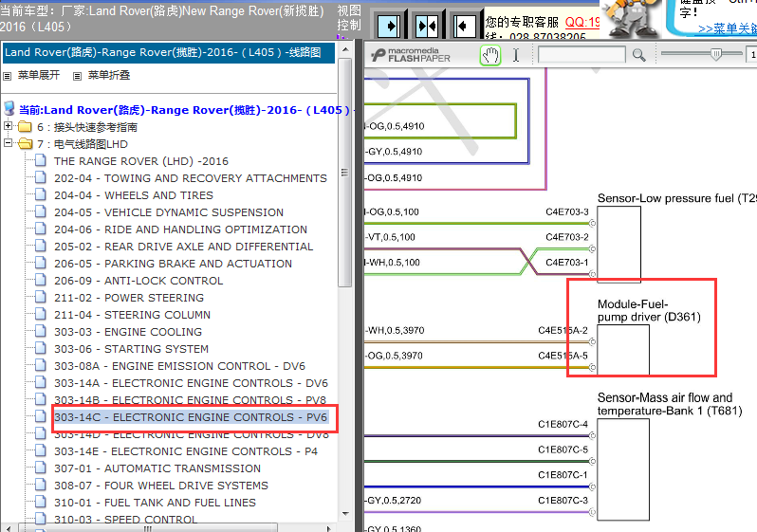Select the FlashPaper hand pan tool
The image size is (757, 532).
coord(490,56)
